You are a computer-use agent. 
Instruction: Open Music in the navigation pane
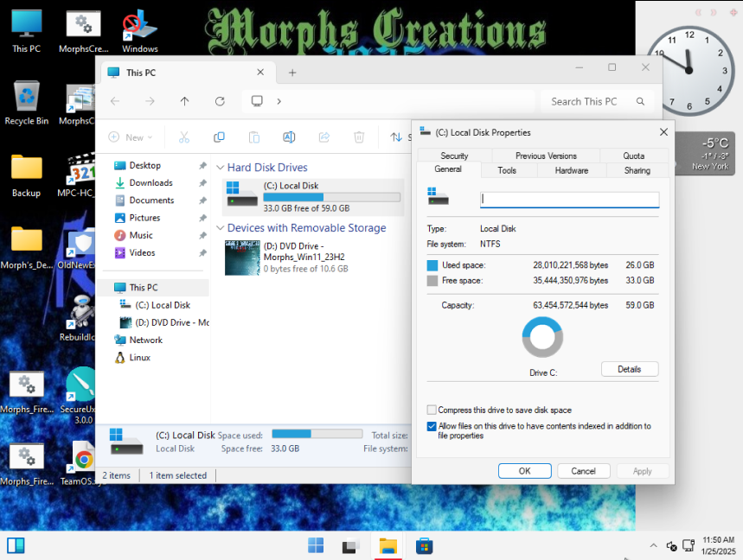141,235
